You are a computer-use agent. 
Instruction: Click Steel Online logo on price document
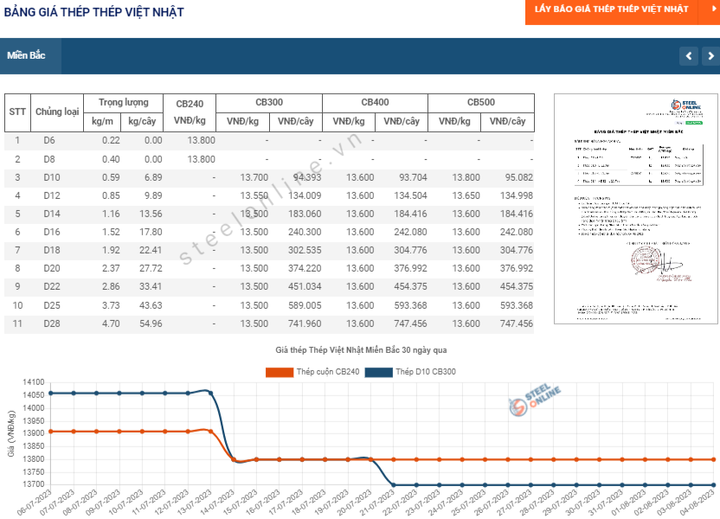pos(685,107)
